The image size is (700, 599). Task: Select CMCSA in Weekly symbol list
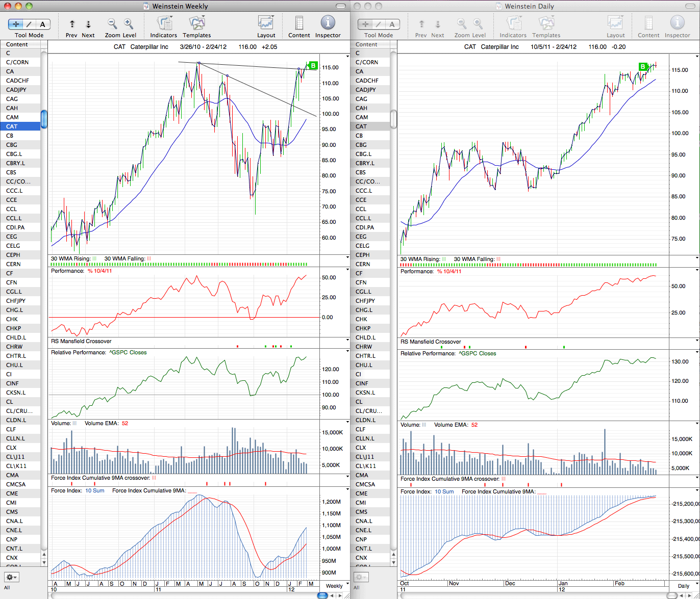pos(20,484)
